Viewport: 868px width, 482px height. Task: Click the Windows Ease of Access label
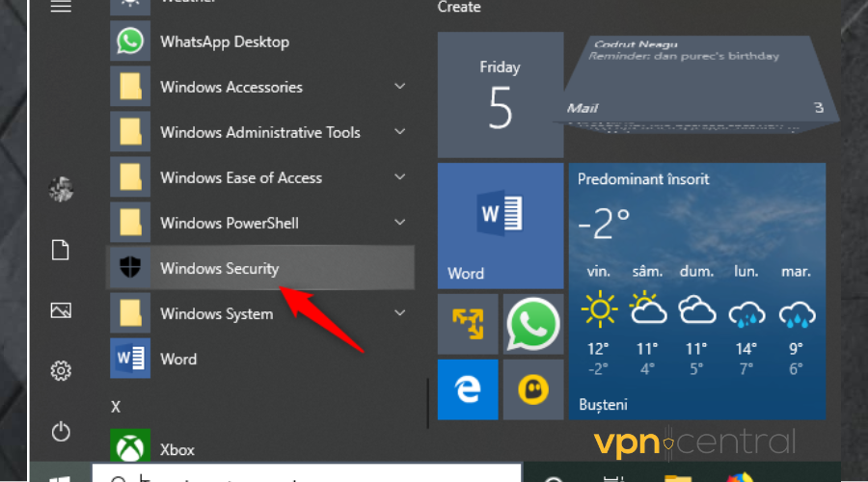(x=241, y=177)
